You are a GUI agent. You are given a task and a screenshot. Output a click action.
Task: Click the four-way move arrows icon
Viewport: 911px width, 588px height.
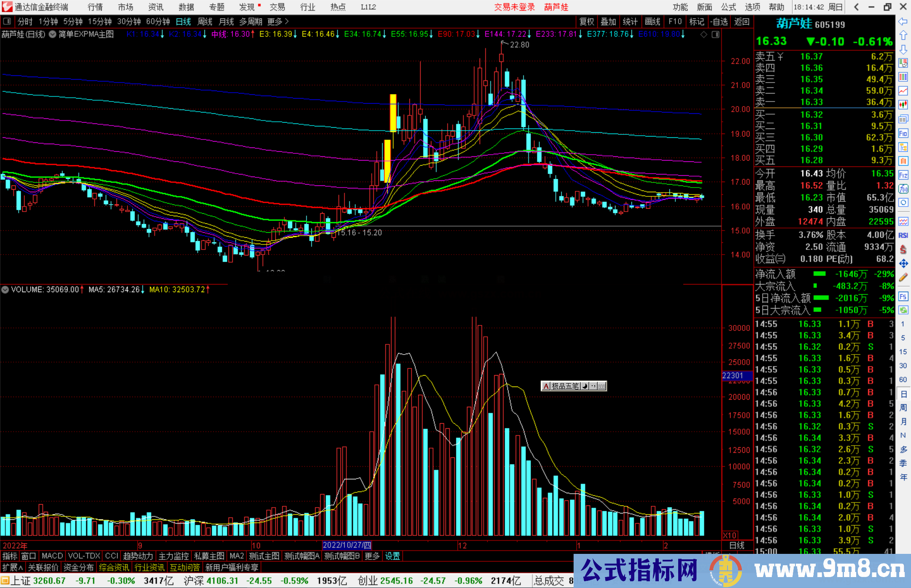coord(903,263)
